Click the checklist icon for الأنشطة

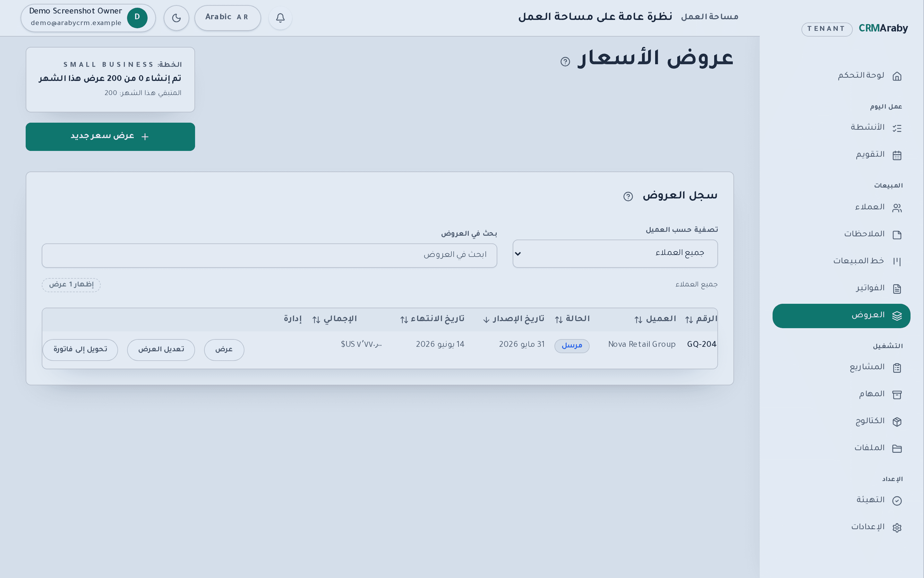pyautogui.click(x=897, y=128)
